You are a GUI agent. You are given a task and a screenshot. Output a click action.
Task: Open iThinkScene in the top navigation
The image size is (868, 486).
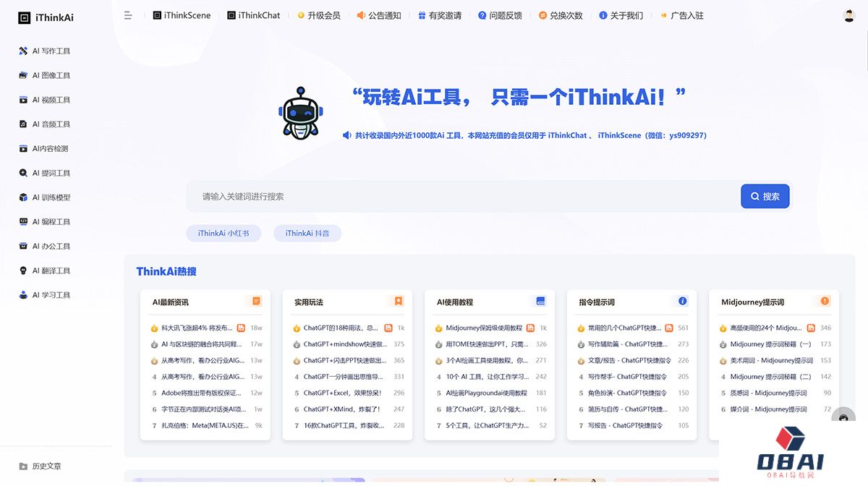coord(182,15)
